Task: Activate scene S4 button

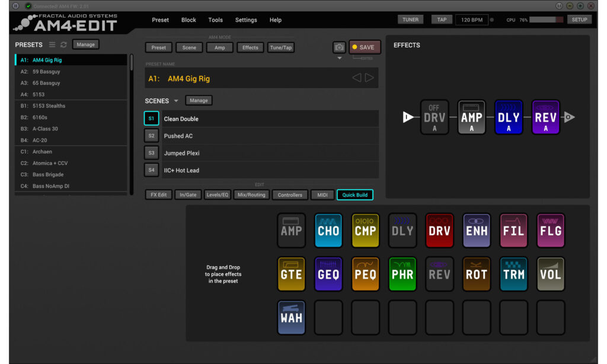Action: tap(151, 170)
